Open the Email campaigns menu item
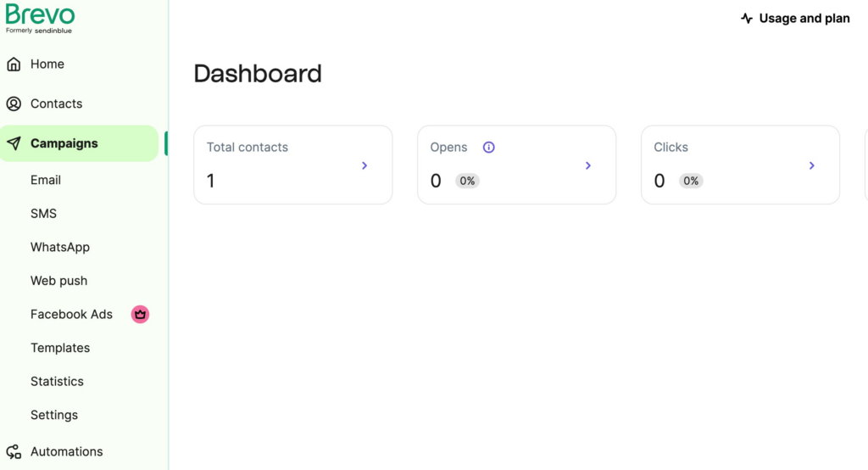 pyautogui.click(x=46, y=180)
